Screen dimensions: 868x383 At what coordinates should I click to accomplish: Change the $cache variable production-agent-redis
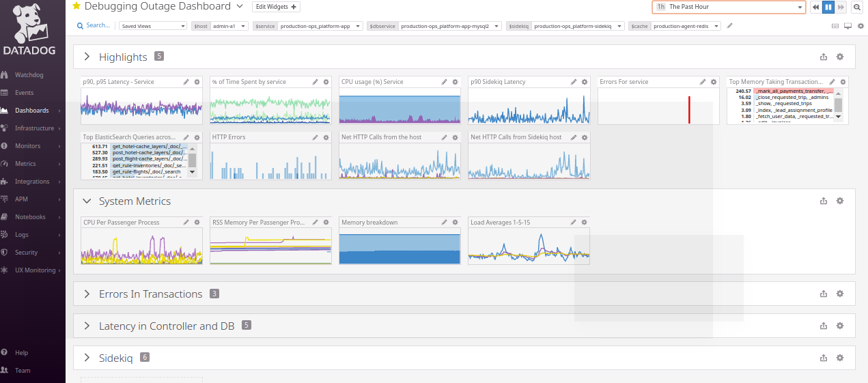[686, 26]
